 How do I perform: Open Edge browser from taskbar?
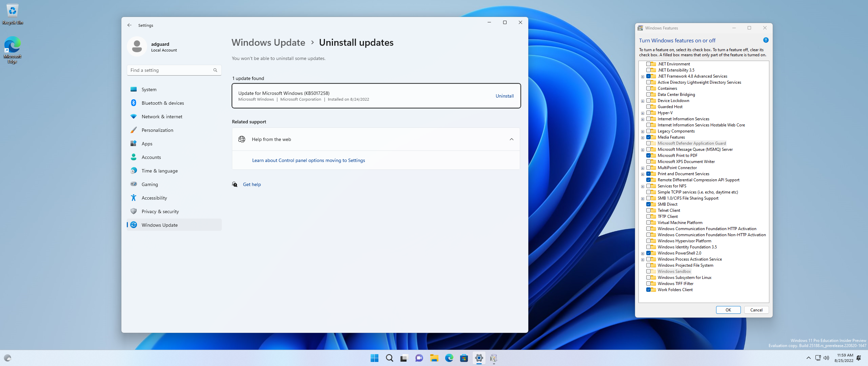pyautogui.click(x=449, y=358)
